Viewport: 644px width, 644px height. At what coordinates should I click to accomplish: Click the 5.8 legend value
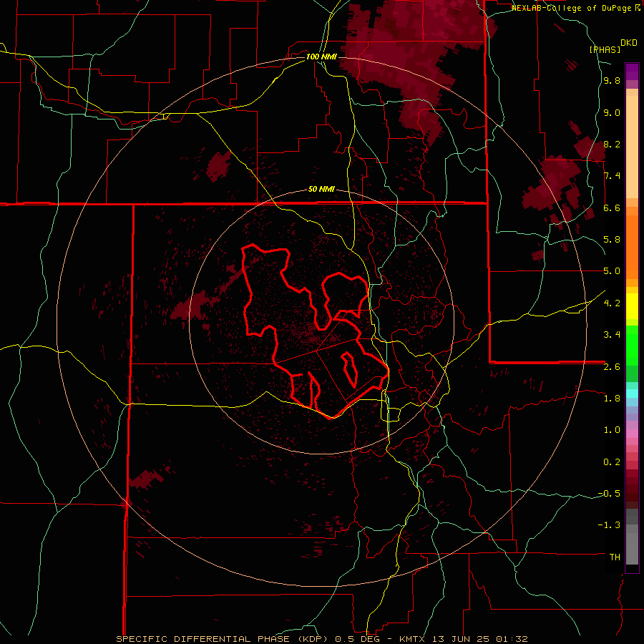(612, 240)
